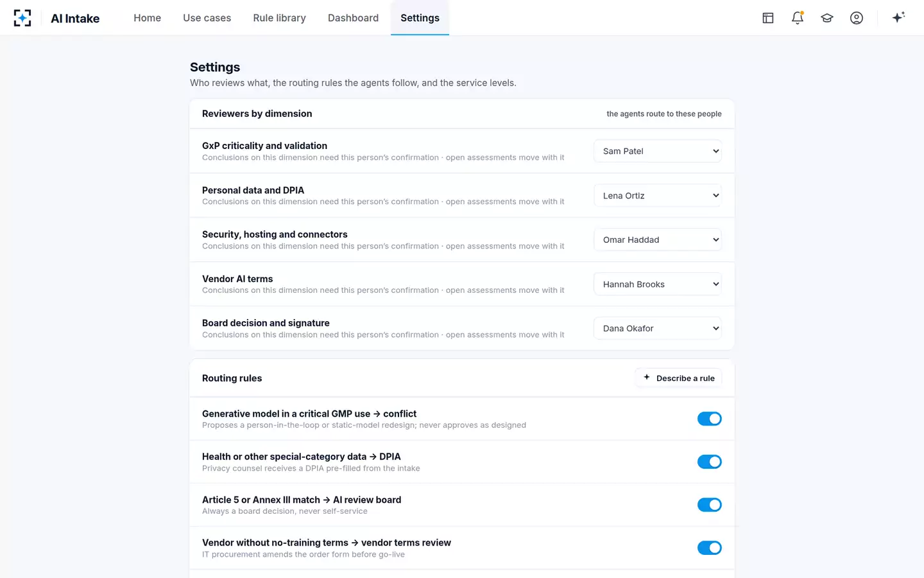Image resolution: width=924 pixels, height=578 pixels.
Task: Switch to the Use cases tab
Action: 207,18
